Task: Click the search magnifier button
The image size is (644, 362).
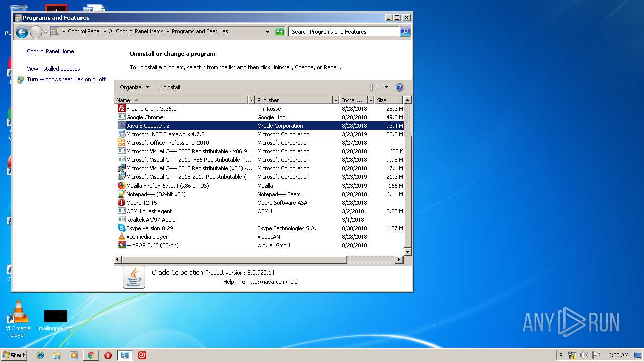Action: [x=405, y=32]
